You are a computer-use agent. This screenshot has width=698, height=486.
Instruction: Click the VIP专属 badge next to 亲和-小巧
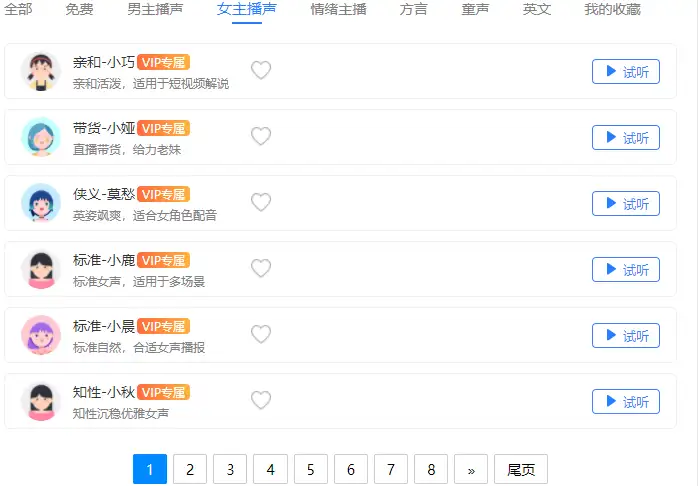click(x=163, y=62)
